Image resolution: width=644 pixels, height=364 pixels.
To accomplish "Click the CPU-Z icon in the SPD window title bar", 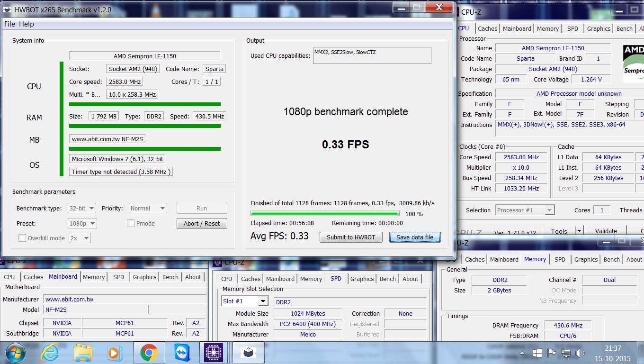I will [218, 262].
